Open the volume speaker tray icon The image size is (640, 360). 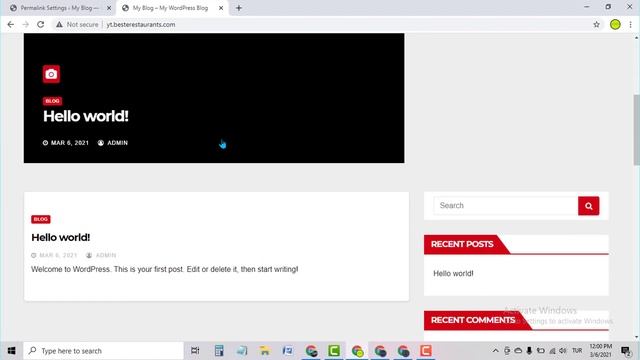563,351
